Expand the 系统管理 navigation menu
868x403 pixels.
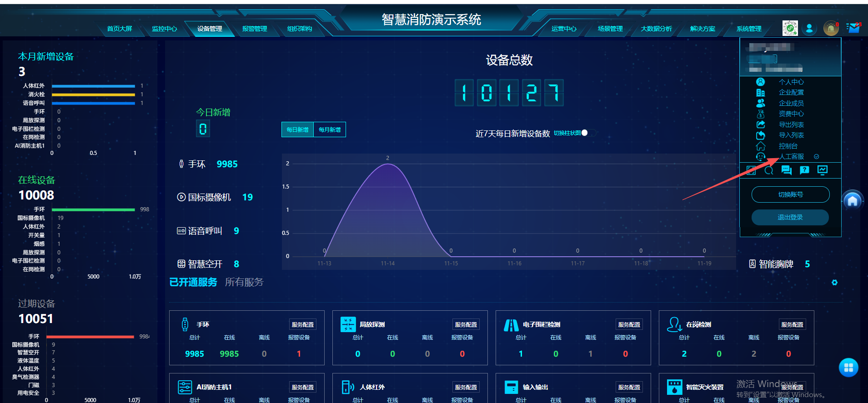pos(749,29)
